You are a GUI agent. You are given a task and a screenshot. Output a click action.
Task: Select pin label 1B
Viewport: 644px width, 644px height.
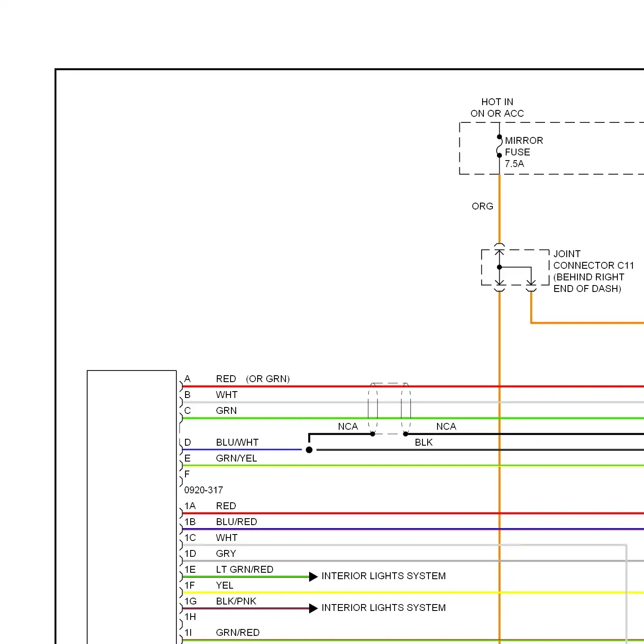click(x=190, y=522)
